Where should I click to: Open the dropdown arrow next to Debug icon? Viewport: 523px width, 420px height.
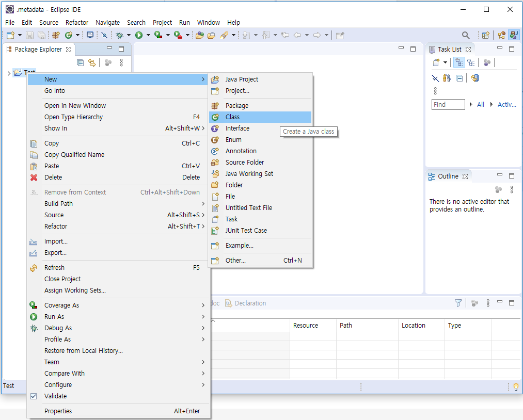(129, 35)
